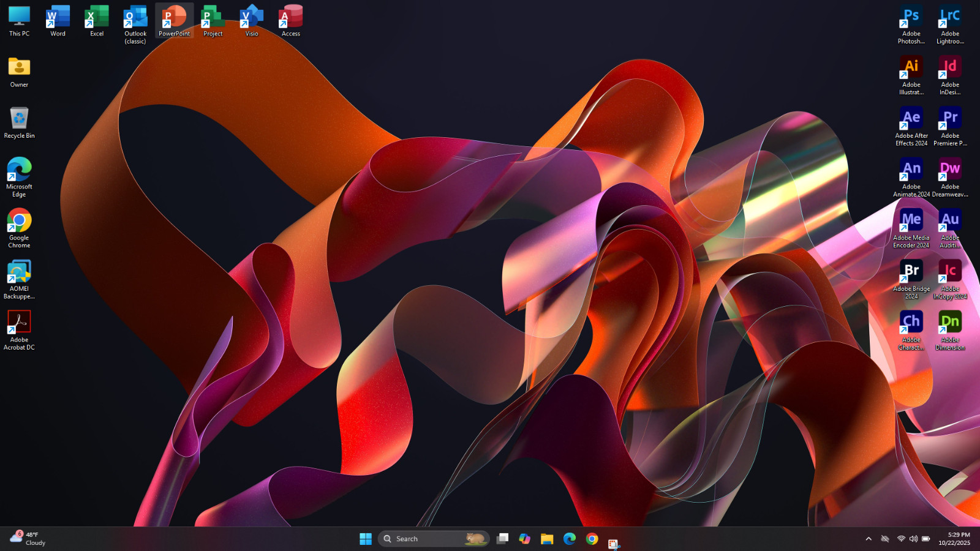The image size is (980, 551).
Task: Open the Windows Start menu
Action: point(366,539)
